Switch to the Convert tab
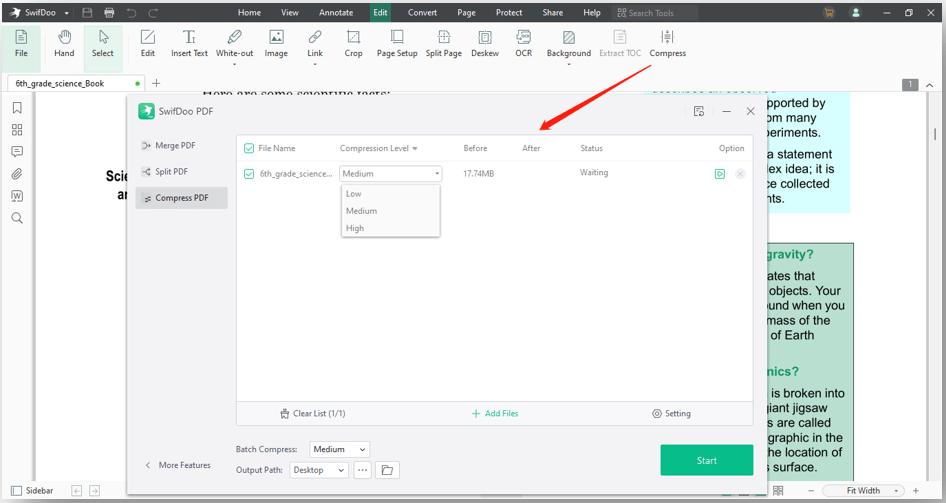 (422, 13)
